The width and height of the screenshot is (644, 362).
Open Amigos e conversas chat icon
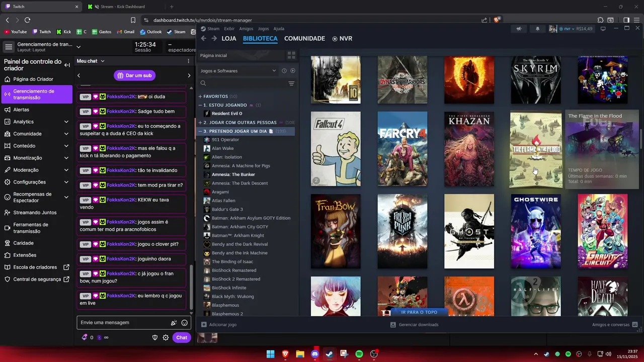635,325
